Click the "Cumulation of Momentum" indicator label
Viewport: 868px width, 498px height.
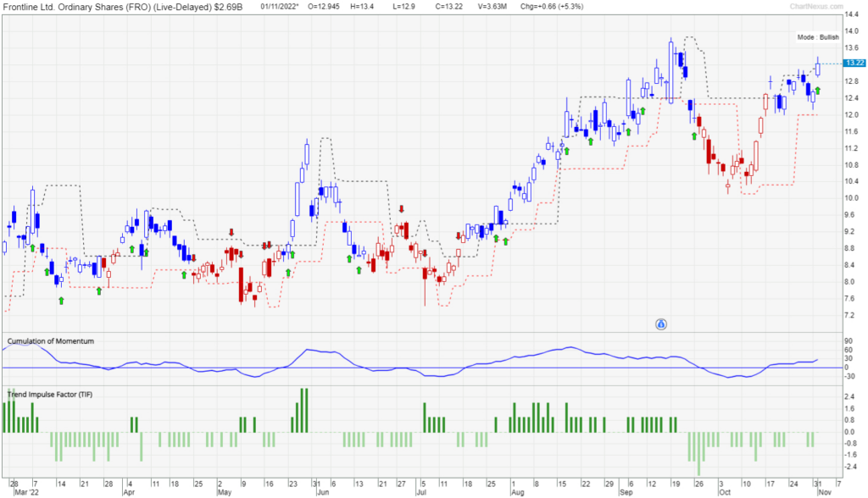[50, 340]
